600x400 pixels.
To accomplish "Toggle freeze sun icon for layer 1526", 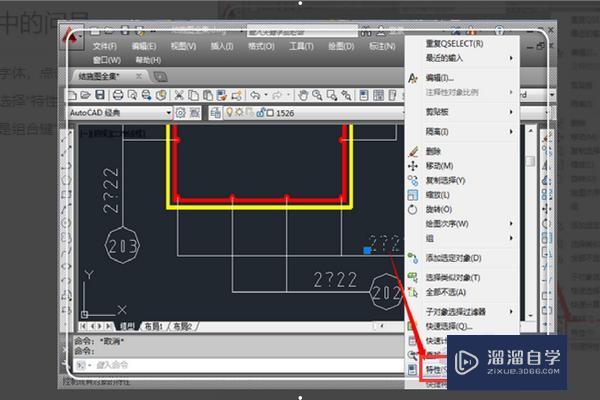I will 239,112.
